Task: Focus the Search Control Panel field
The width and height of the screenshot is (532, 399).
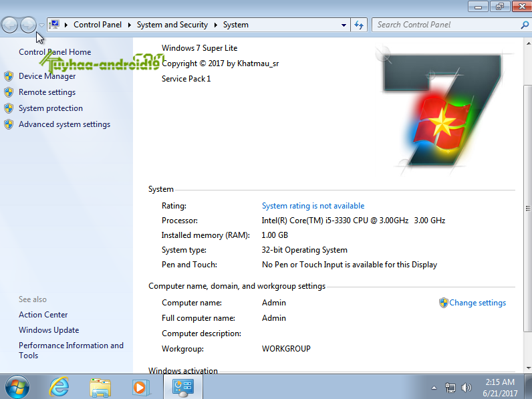Action: click(x=446, y=25)
